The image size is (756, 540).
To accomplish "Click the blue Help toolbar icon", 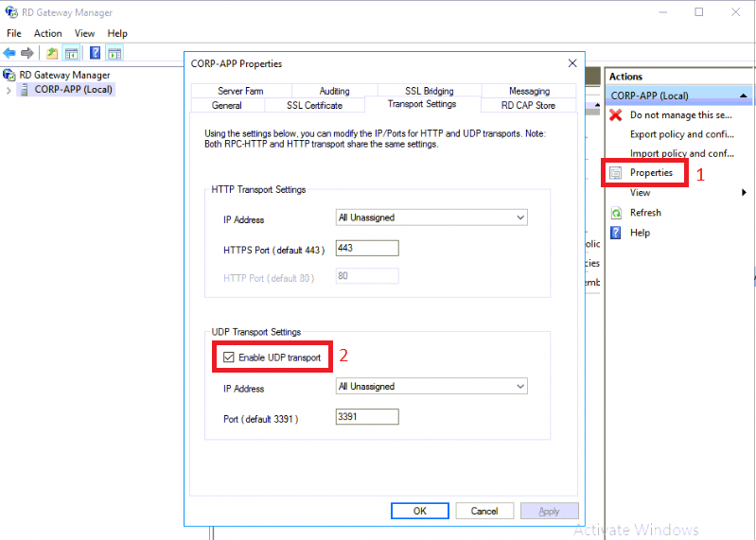I will click(x=95, y=53).
